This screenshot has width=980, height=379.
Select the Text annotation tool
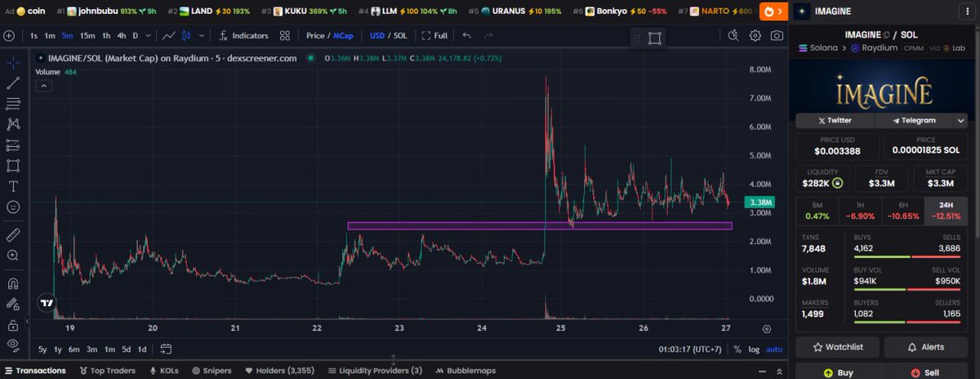coord(13,186)
